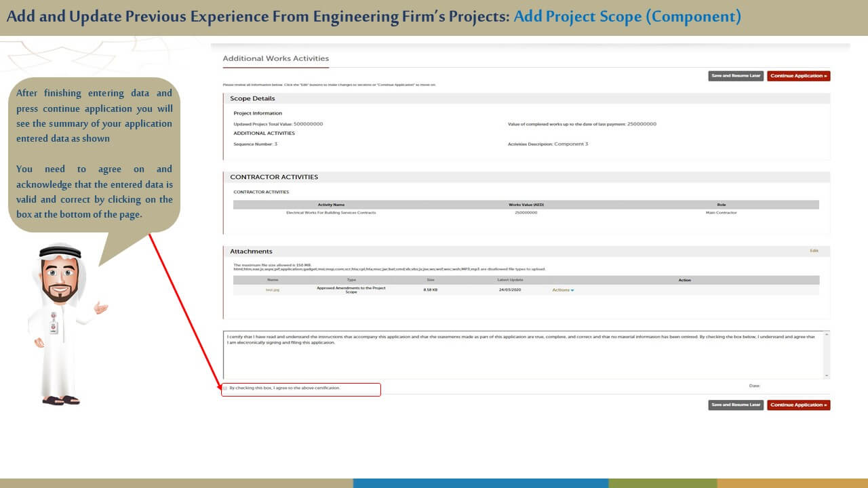This screenshot has width=868, height=488.
Task: Click scroll-up arrow of certification text box
Action: point(826,334)
